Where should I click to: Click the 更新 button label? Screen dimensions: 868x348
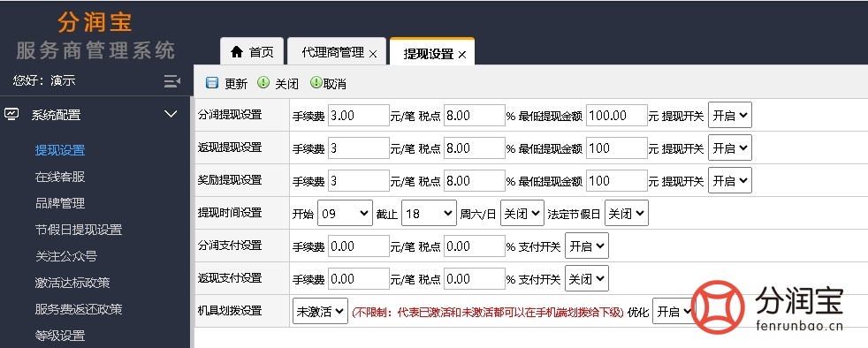point(236,84)
